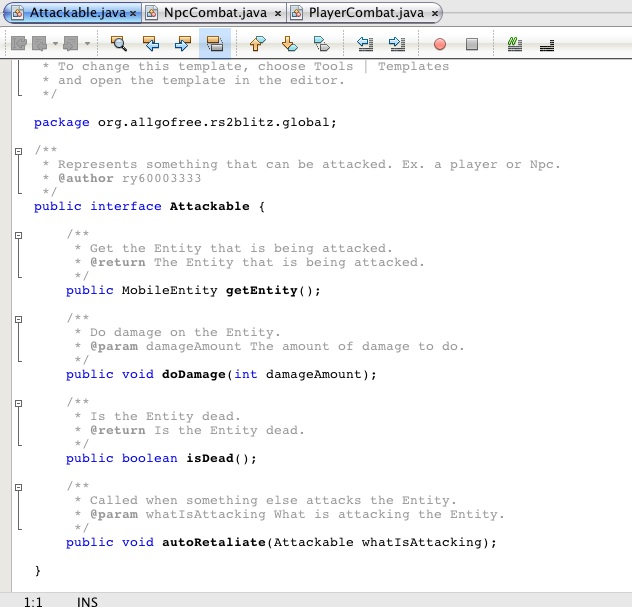Collapse the doDamage Javadoc comment fold

[19, 320]
